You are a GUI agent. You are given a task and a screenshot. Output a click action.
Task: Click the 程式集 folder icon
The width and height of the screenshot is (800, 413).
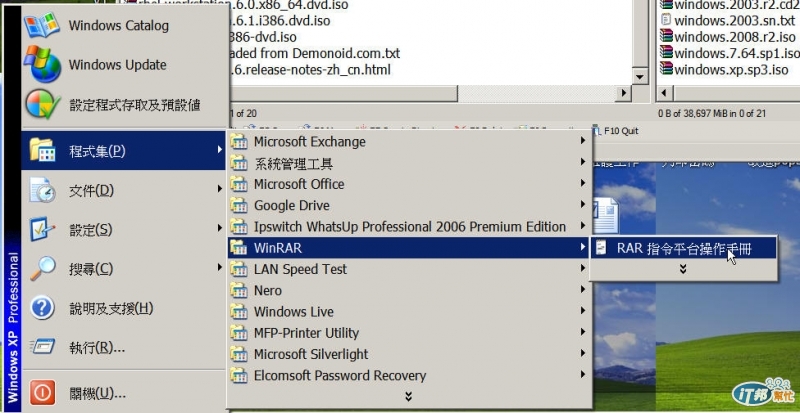pyautogui.click(x=42, y=151)
